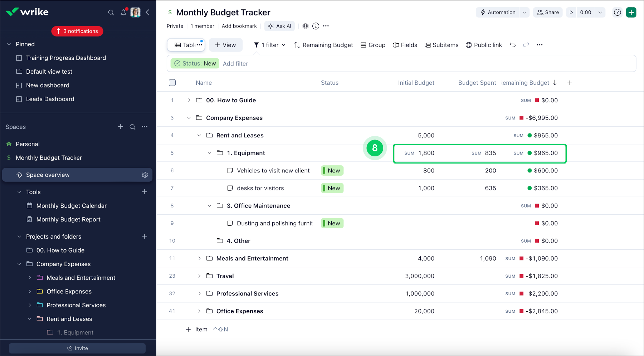Open the space info icon

[316, 26]
